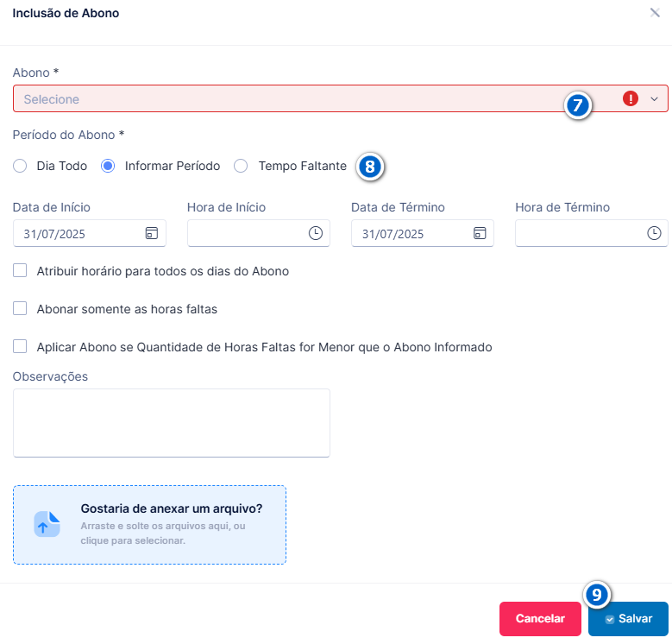Click the Gostaria de anexar um arquivo heading

point(172,508)
